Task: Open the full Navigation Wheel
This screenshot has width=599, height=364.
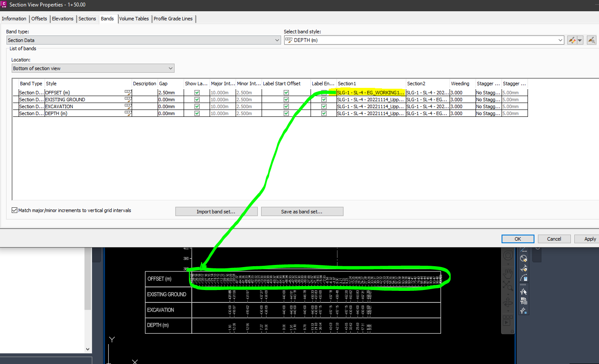Action: 507,255
